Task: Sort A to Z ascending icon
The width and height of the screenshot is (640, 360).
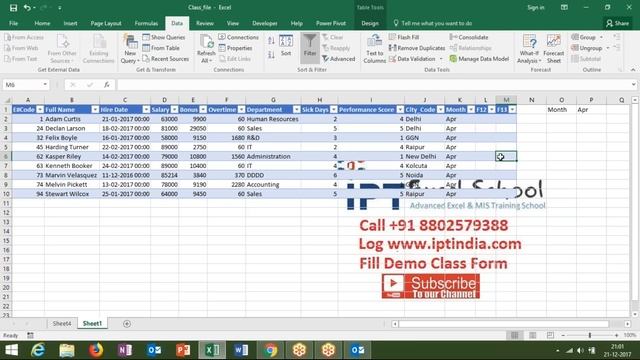Action: point(271,40)
